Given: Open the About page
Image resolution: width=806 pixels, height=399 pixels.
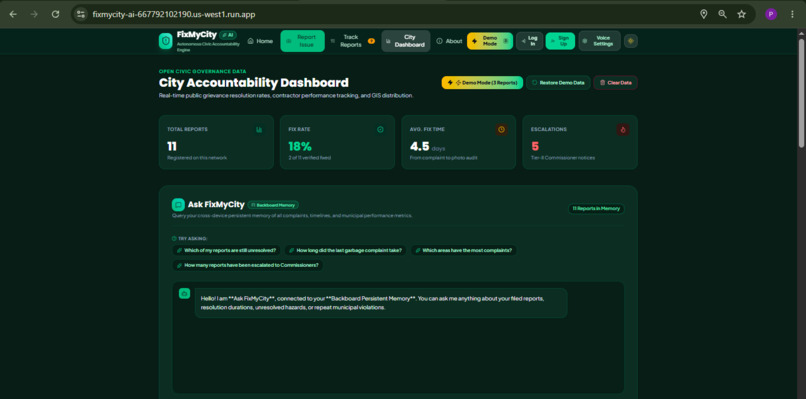Looking at the screenshot, I should click(x=449, y=41).
